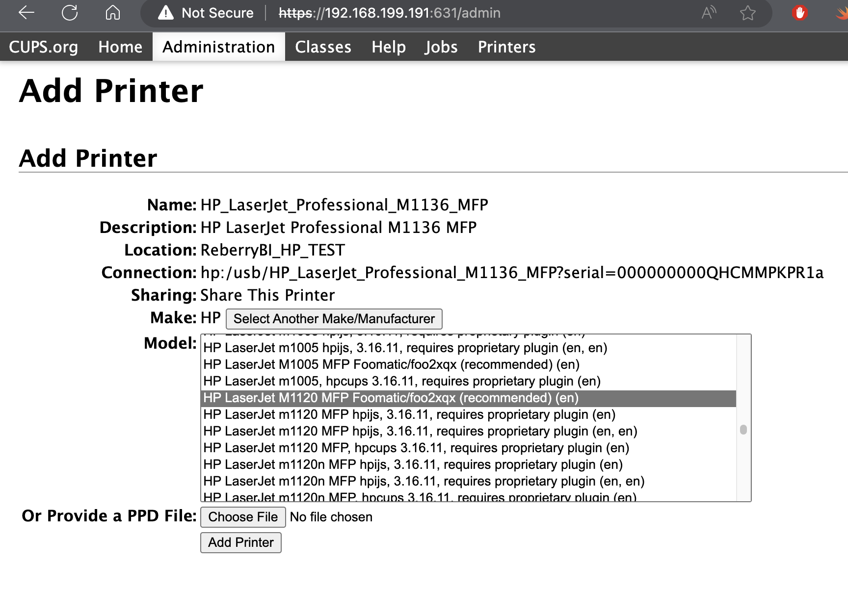Switch to the Classes tab
Screen dimensions: 848x616
click(323, 47)
